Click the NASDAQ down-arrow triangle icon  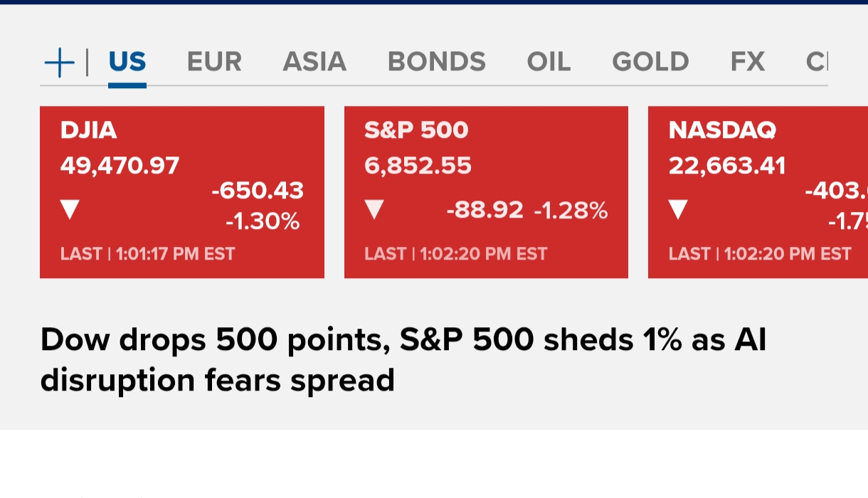[x=678, y=209]
